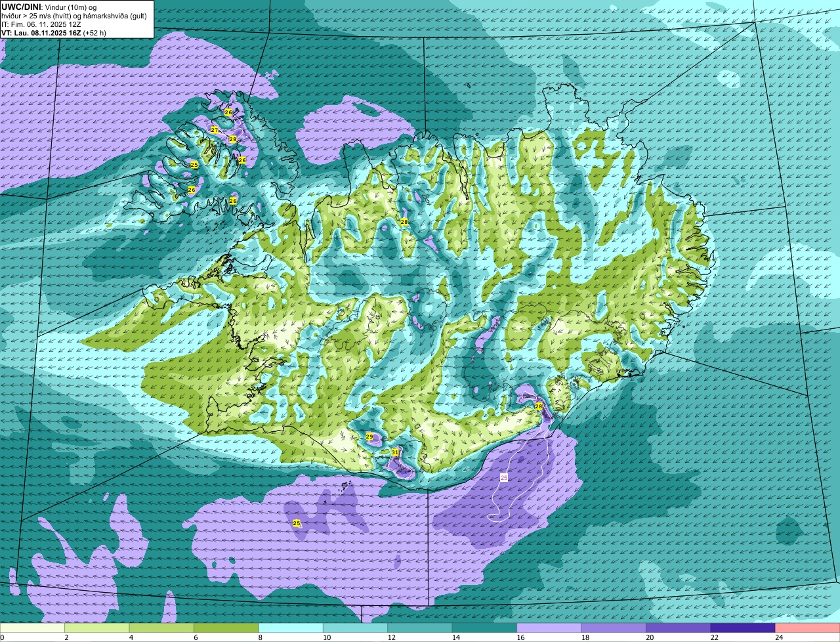840x642 pixels.
Task: Click the legend tick label '0'
Action: [2, 637]
